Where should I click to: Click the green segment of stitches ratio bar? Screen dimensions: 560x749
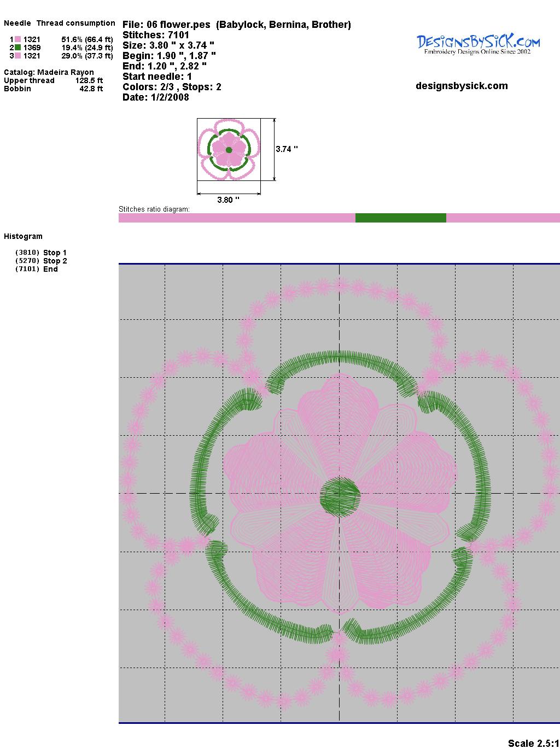point(400,218)
